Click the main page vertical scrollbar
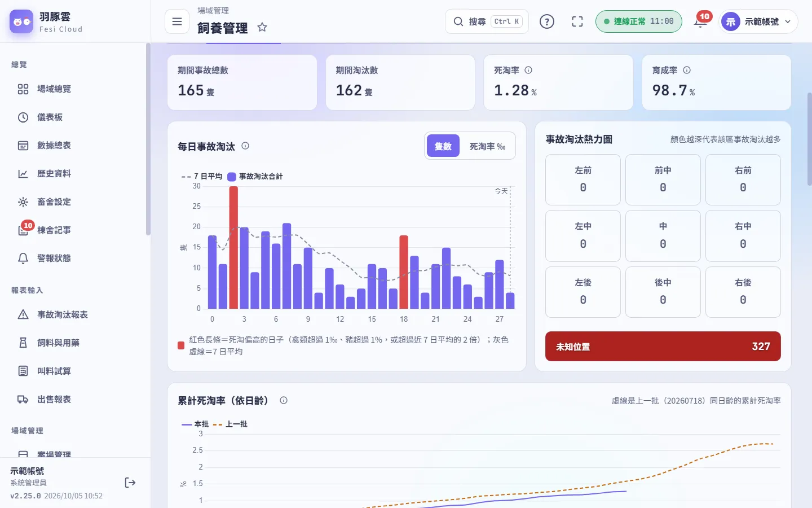This screenshot has width=812, height=508. (810, 139)
